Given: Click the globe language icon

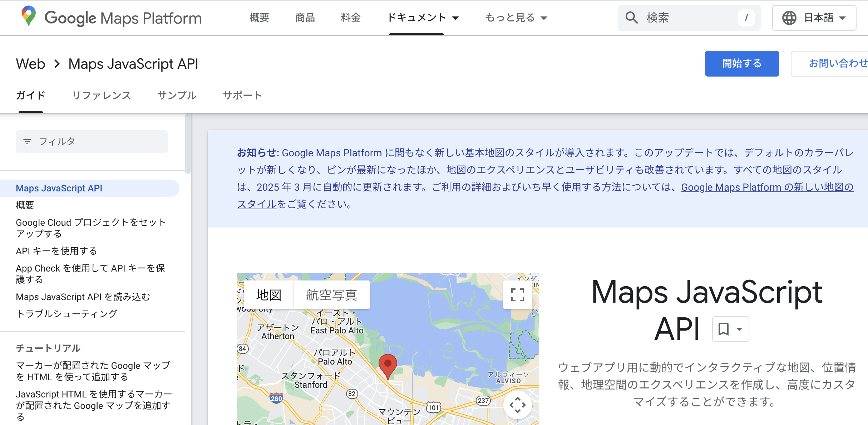Looking at the screenshot, I should [x=790, y=18].
